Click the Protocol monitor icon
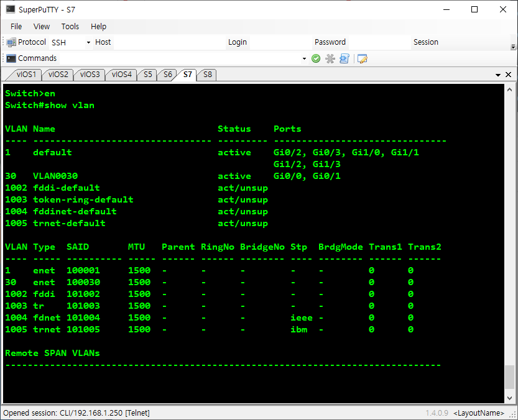The height and width of the screenshot is (420, 518). click(11, 42)
